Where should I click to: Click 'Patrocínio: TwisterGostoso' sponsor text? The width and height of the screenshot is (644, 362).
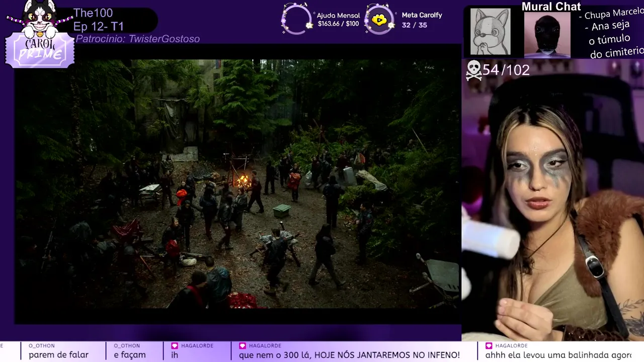click(138, 39)
